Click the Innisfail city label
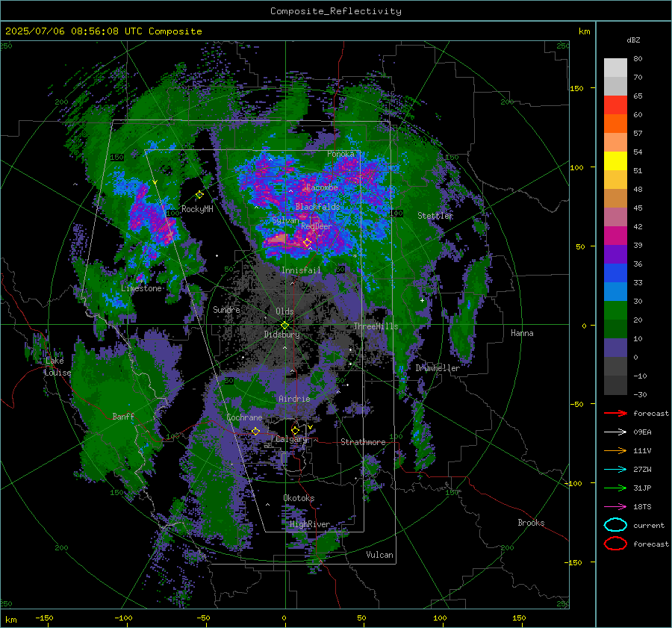 pos(301,270)
